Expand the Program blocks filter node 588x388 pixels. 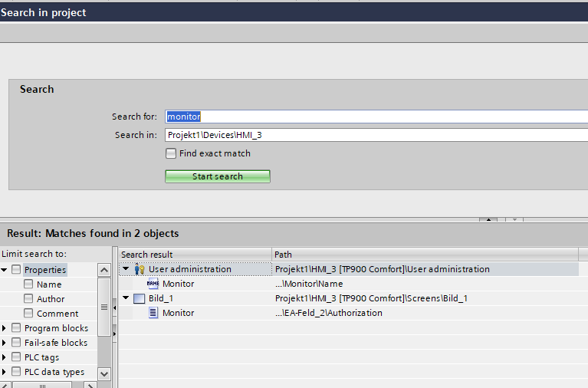click(5, 328)
